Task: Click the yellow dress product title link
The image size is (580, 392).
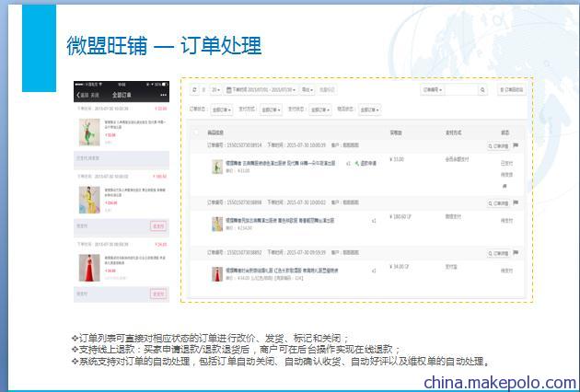Action: pyautogui.click(x=280, y=221)
